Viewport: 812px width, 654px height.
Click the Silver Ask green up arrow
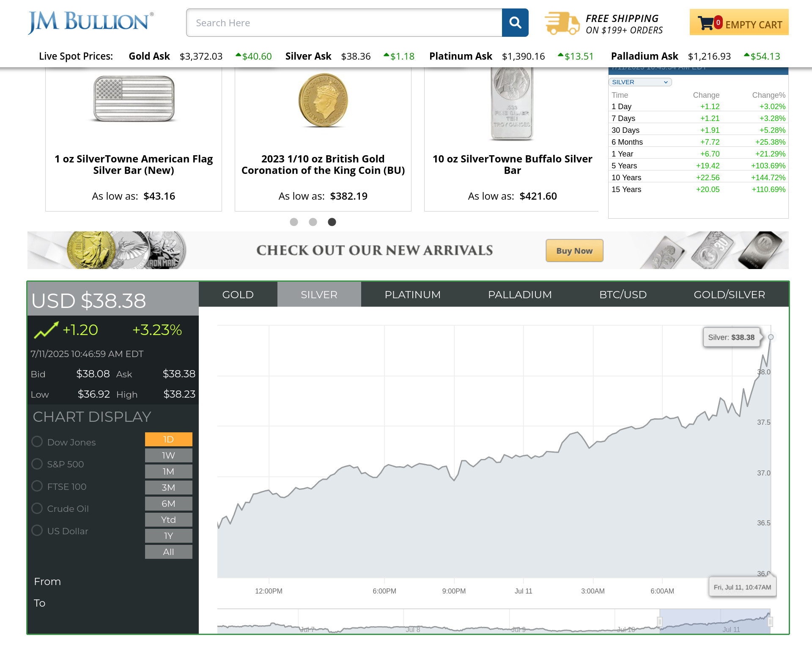(x=386, y=55)
